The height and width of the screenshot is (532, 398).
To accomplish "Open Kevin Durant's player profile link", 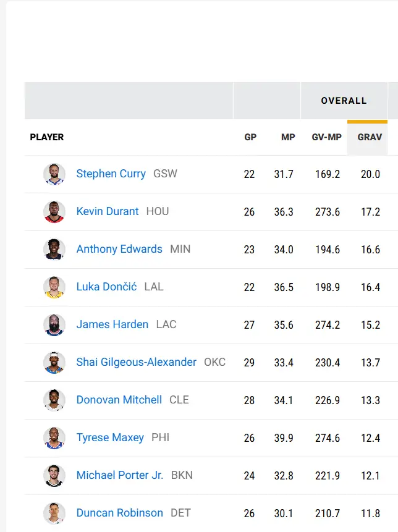I will point(108,211).
